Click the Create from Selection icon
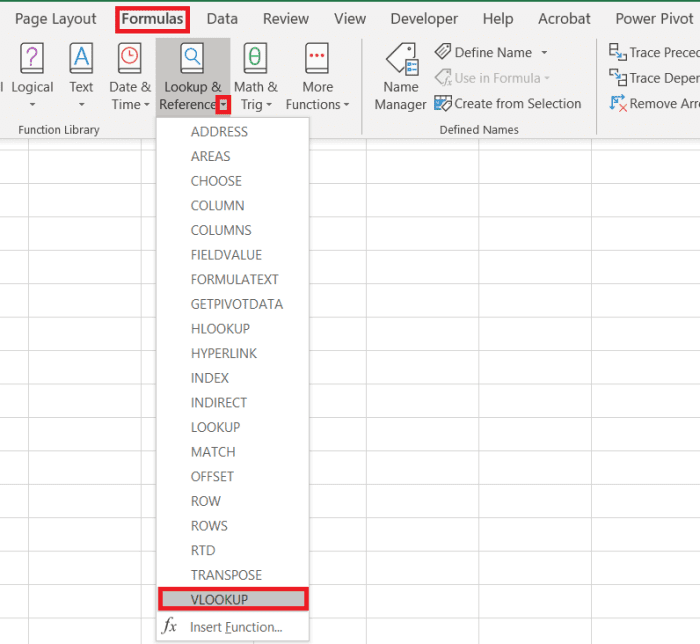This screenshot has width=700, height=644. tap(443, 104)
